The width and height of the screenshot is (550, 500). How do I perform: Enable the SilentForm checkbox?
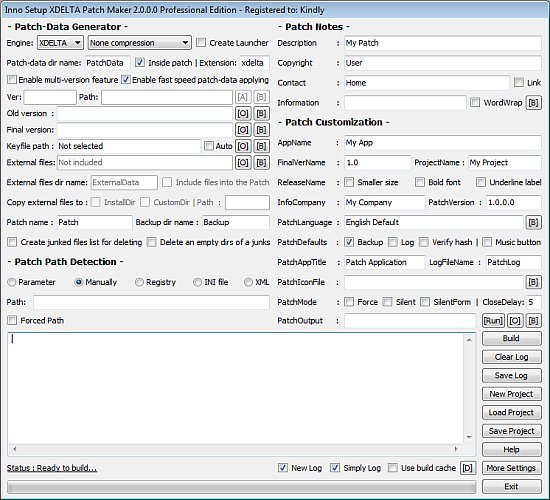[x=425, y=302]
